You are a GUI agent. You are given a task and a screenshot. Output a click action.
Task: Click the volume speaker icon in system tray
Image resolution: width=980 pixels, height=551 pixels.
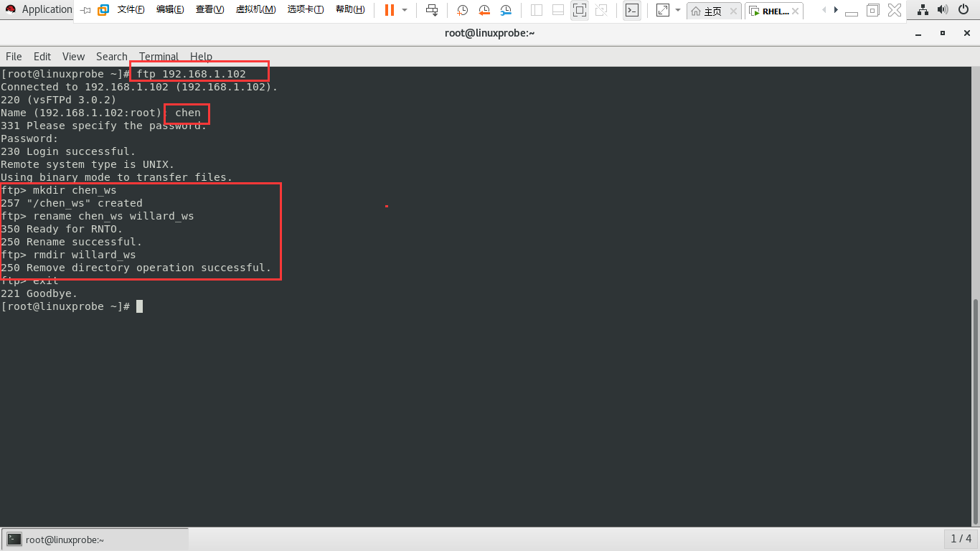pyautogui.click(x=943, y=10)
